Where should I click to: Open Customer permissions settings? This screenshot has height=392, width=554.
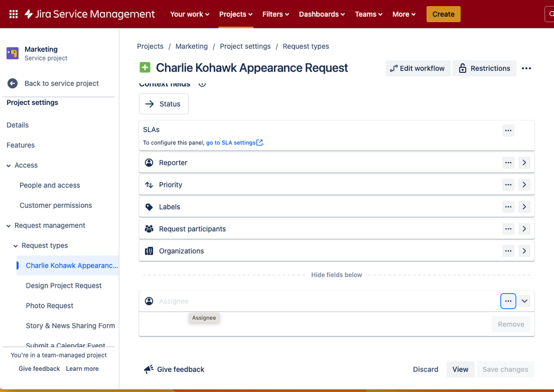pos(56,206)
